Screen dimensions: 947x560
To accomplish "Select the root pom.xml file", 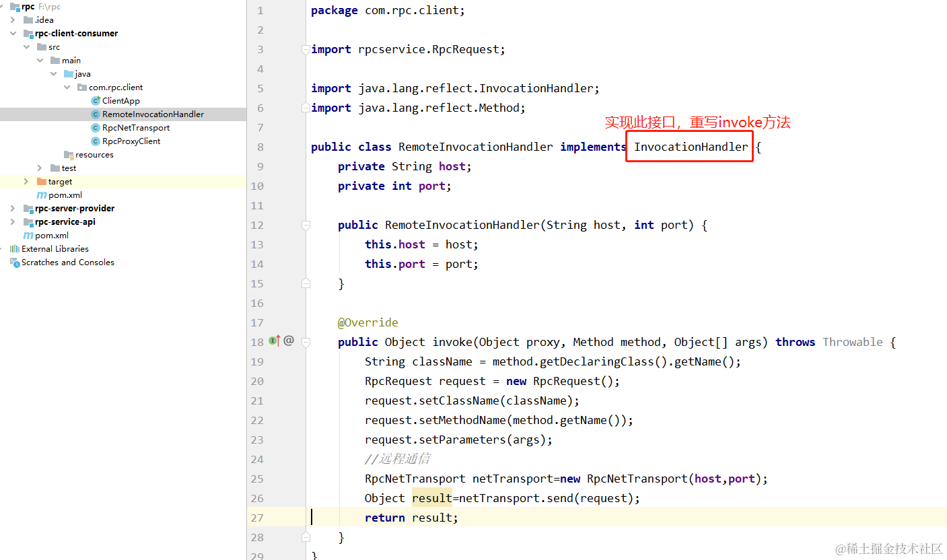I will [52, 236].
